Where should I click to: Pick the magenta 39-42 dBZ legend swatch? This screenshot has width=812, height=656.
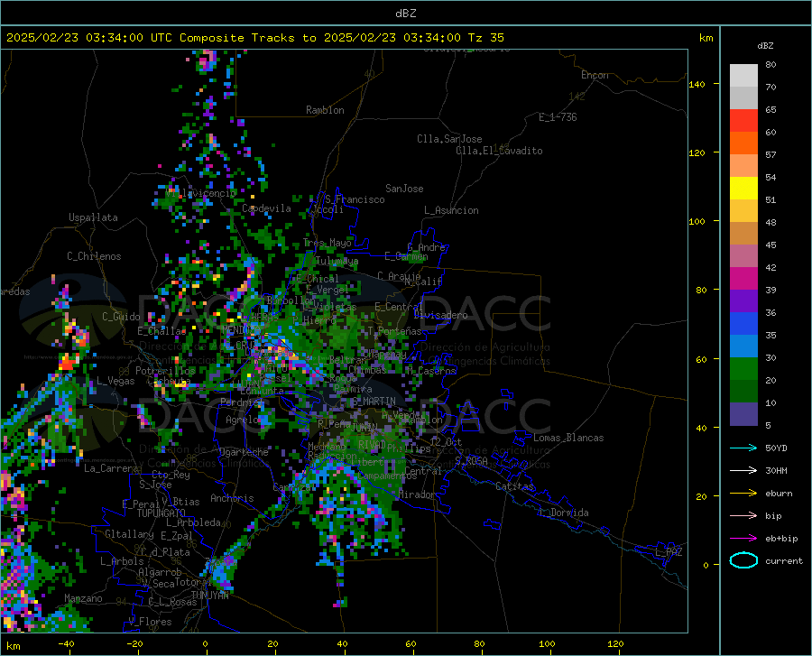[743, 279]
